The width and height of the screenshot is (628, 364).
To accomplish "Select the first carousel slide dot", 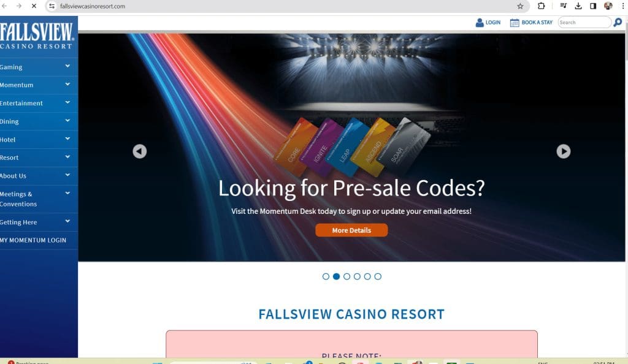I will 326,276.
